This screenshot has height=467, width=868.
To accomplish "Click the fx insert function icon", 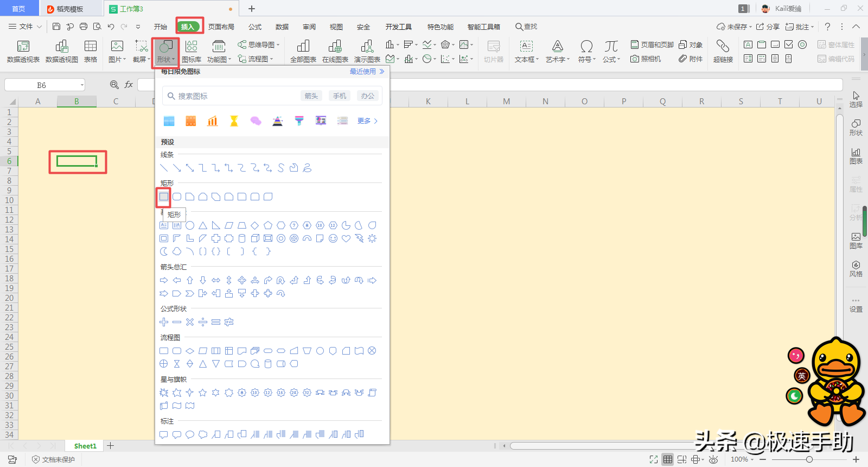I will (x=129, y=85).
